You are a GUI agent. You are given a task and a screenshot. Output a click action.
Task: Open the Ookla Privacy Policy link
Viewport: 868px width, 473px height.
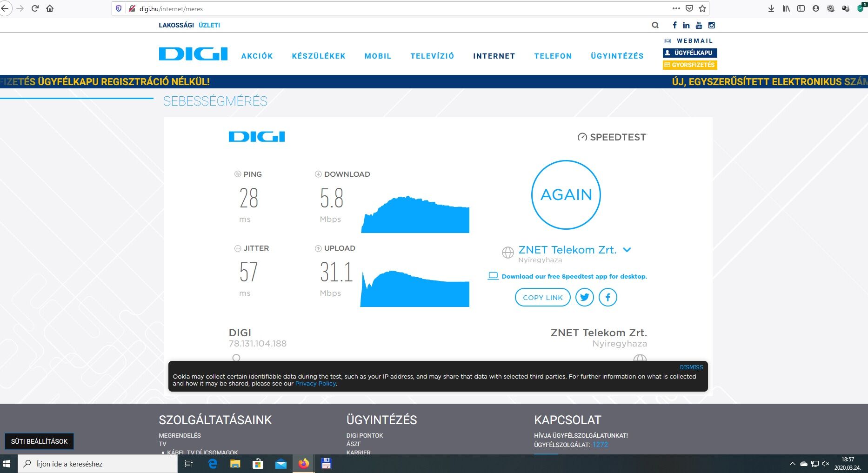315,384
